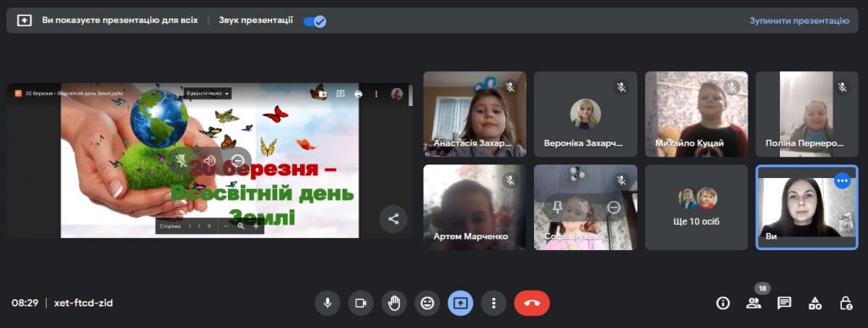Raise hand using the hand icon

394,303
